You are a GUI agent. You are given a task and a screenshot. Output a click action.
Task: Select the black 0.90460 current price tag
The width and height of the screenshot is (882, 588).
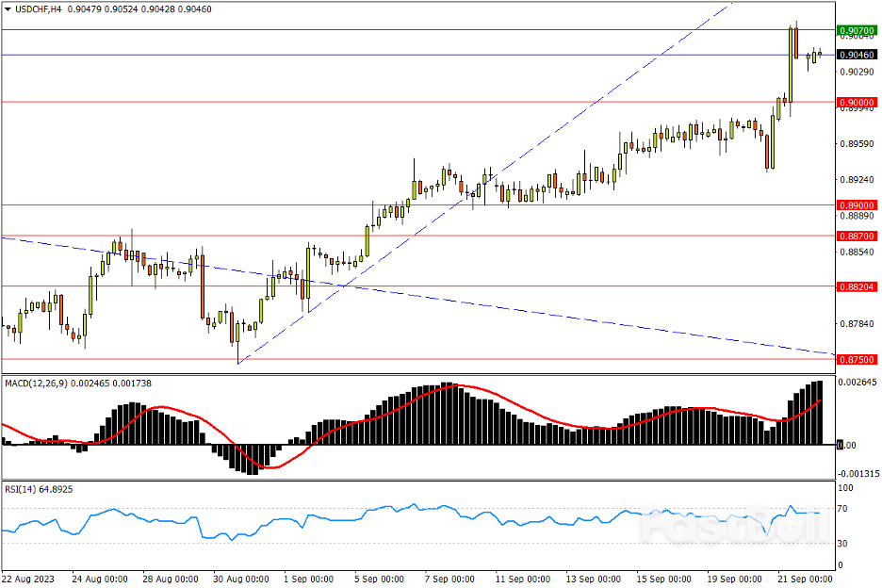coord(857,56)
